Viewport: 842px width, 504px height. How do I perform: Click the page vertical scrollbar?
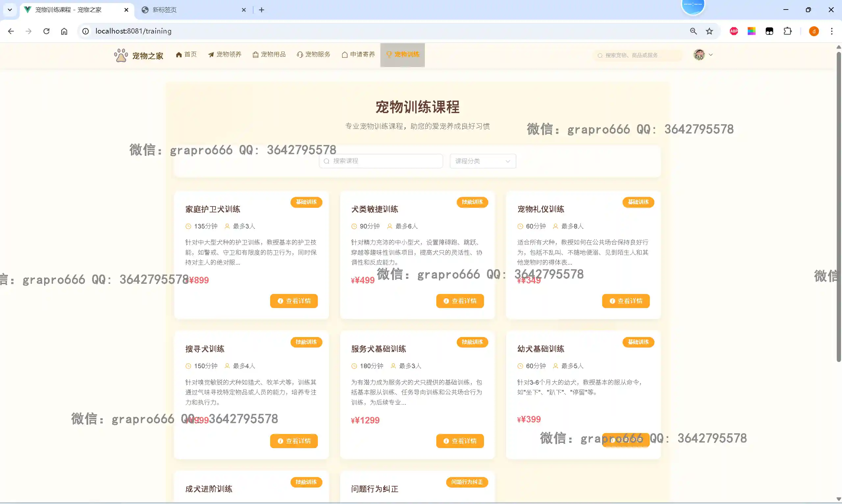coord(838,204)
